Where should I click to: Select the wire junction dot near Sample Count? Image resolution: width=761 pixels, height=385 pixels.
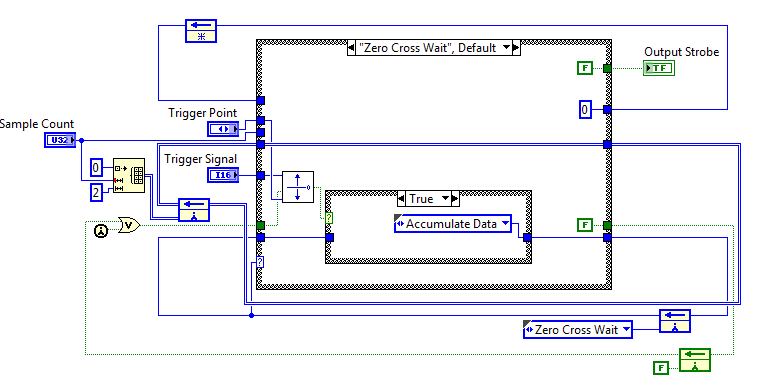click(82, 140)
